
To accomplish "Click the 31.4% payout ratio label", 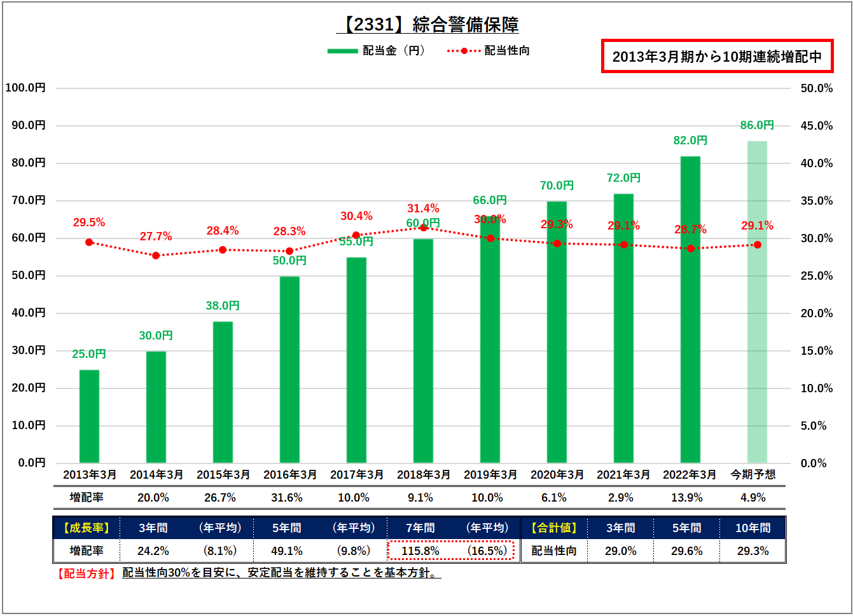I will (x=423, y=209).
